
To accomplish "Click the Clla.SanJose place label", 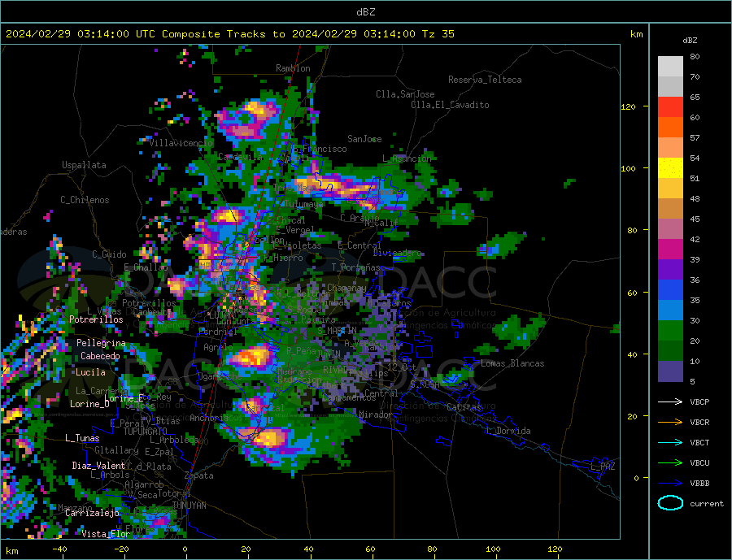I will click(x=405, y=94).
